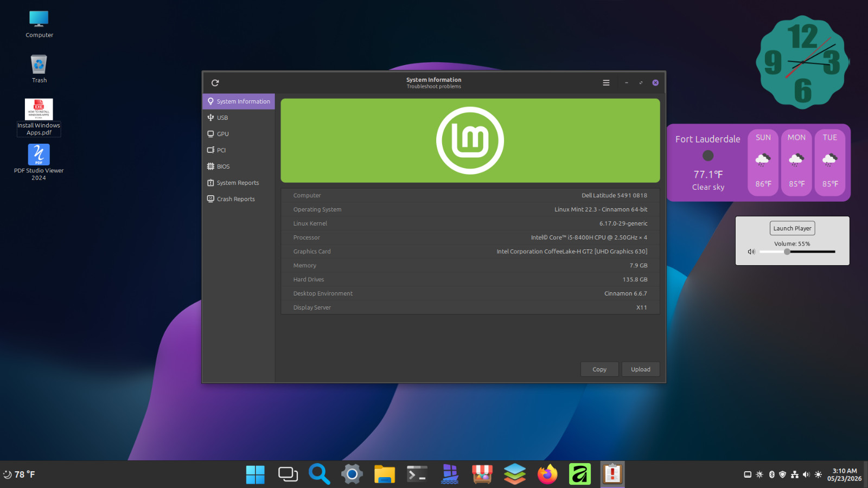The image size is (868, 488).
Task: Open the USB section in the sidebar
Action: pyautogui.click(x=239, y=118)
